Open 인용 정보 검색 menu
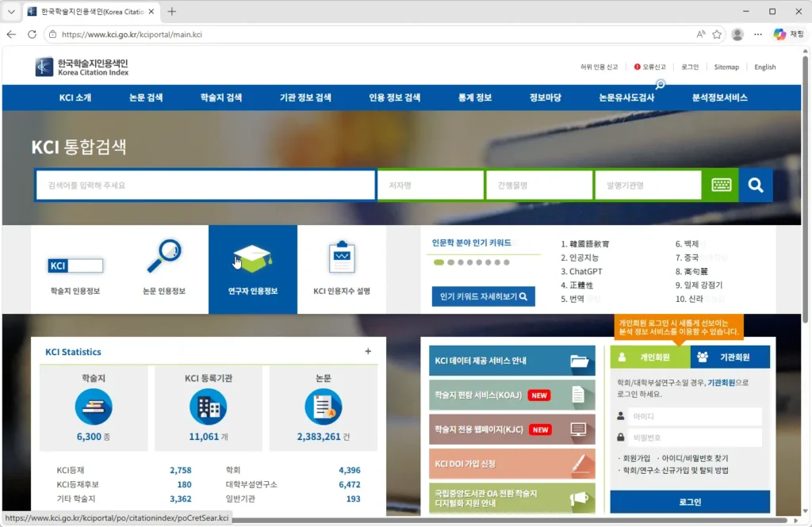Image resolution: width=812 pixels, height=527 pixels. 395,97
